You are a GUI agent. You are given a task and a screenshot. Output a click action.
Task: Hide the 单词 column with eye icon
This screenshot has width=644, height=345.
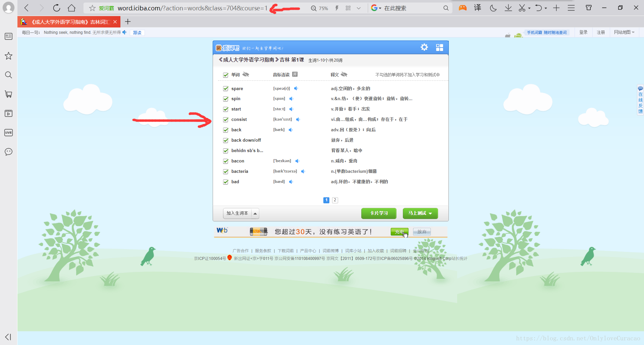point(246,74)
